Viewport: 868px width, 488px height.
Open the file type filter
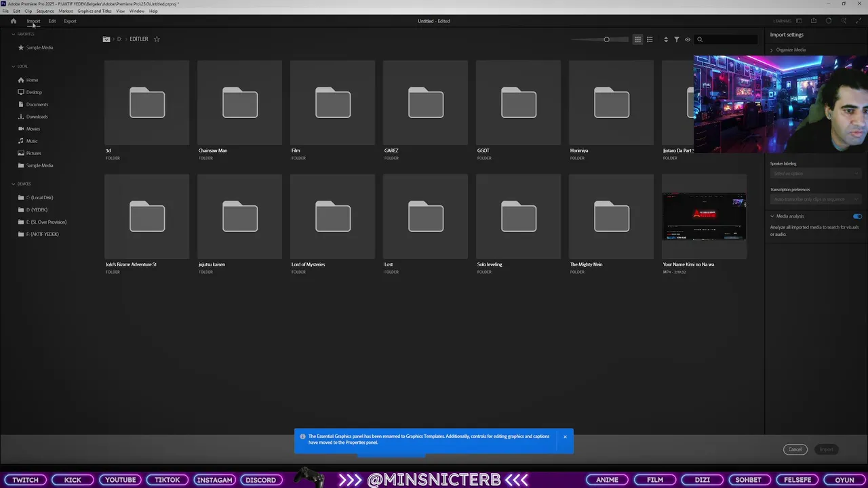click(677, 39)
